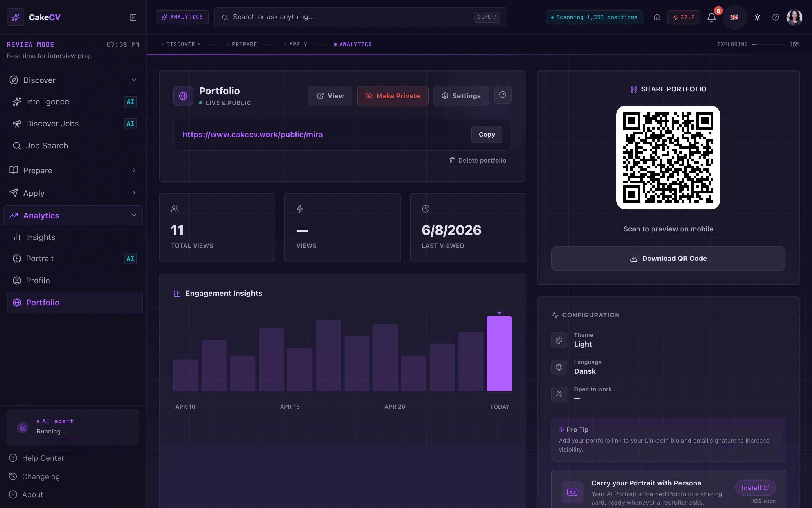Click the AI agent running progress bar

(85, 439)
